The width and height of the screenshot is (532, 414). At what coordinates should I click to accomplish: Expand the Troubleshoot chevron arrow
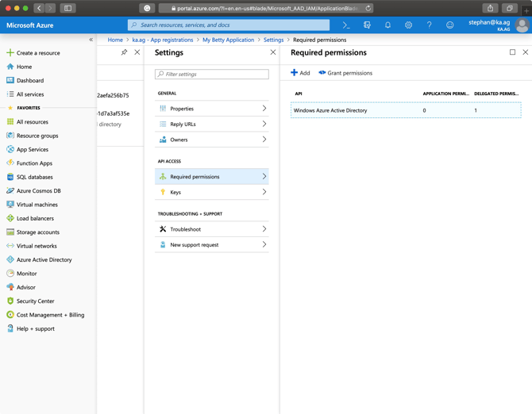click(x=264, y=228)
